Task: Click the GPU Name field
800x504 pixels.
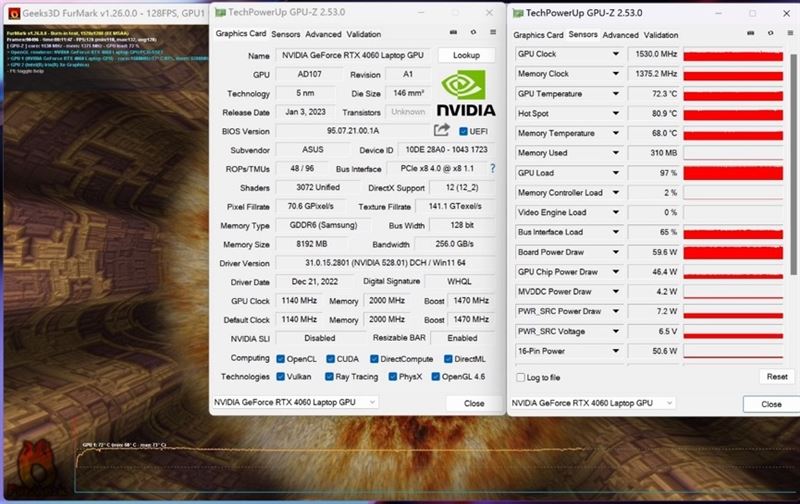Action: point(355,55)
